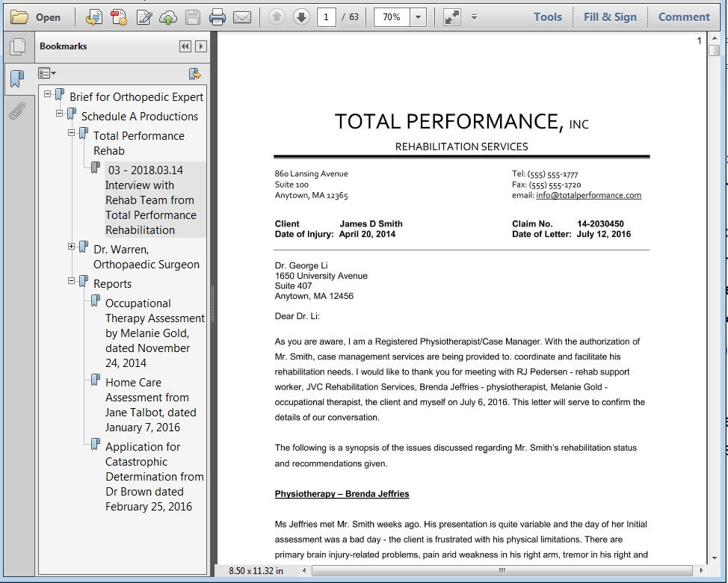Click the info@totalperformance.com email link
Viewport: 728px width, 583px height.
589,195
